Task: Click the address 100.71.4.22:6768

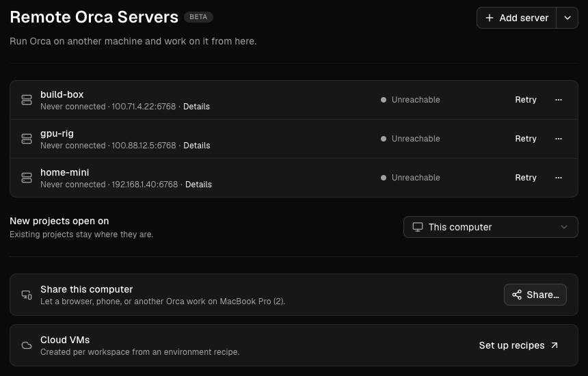Action: point(144,107)
